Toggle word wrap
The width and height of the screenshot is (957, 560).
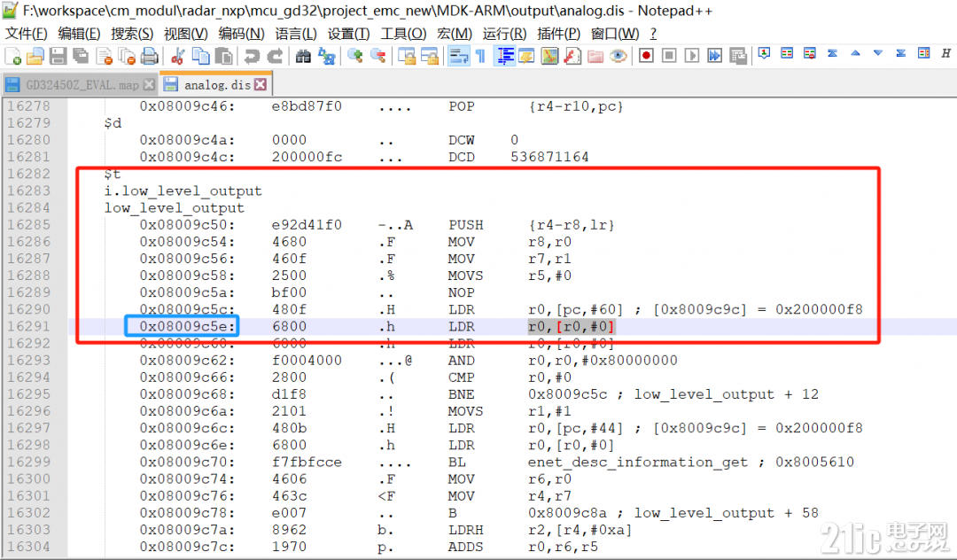(458, 56)
